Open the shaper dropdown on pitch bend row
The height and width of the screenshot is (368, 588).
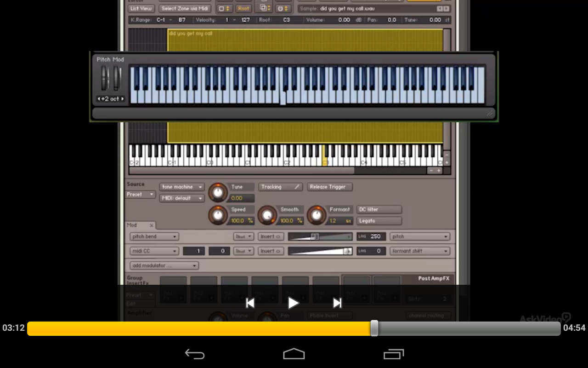(243, 236)
